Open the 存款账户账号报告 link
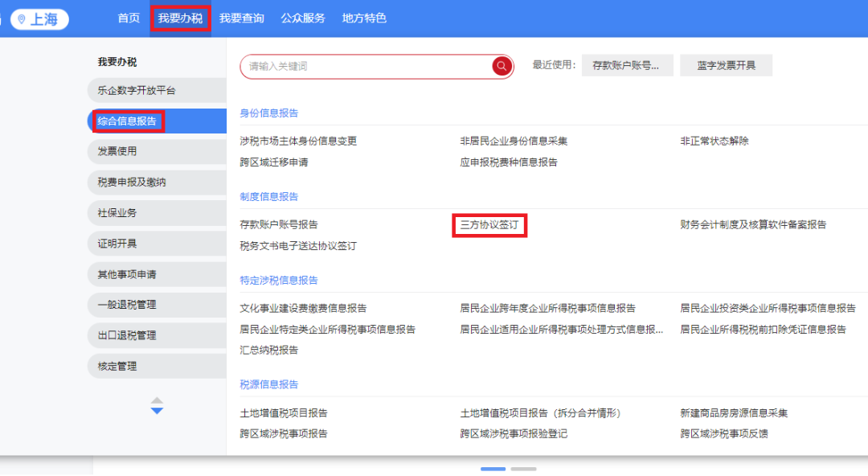 [x=279, y=225]
